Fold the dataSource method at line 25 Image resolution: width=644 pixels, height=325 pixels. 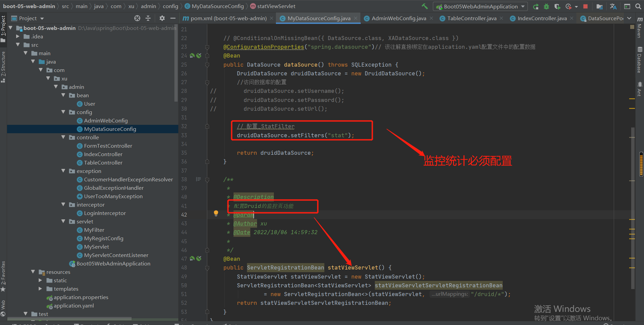tap(207, 65)
